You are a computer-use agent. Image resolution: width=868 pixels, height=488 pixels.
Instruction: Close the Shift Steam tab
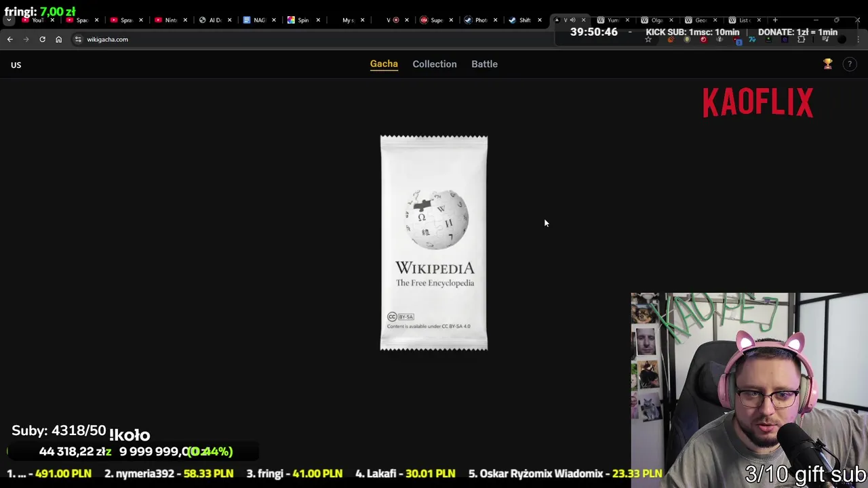point(540,20)
